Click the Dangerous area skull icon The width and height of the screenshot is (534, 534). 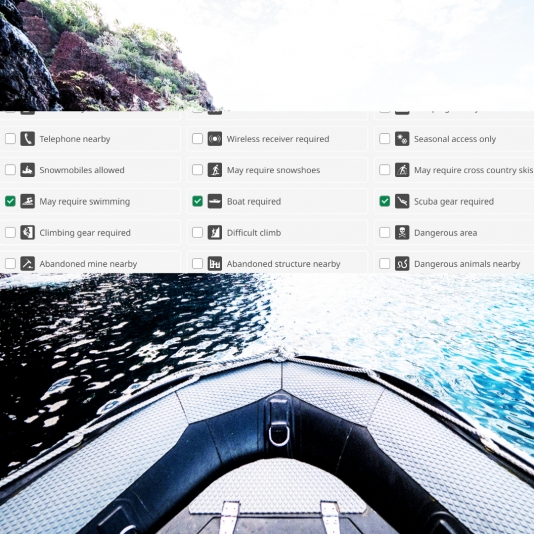pos(402,233)
